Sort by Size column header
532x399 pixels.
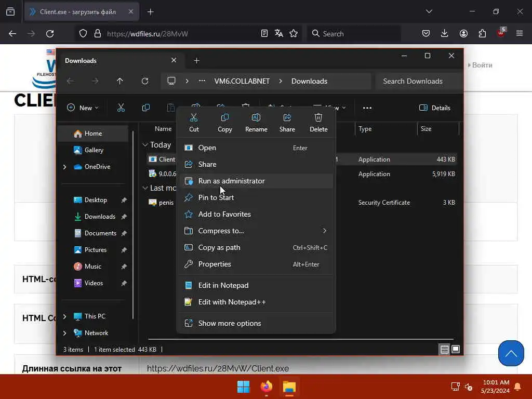[437, 129]
